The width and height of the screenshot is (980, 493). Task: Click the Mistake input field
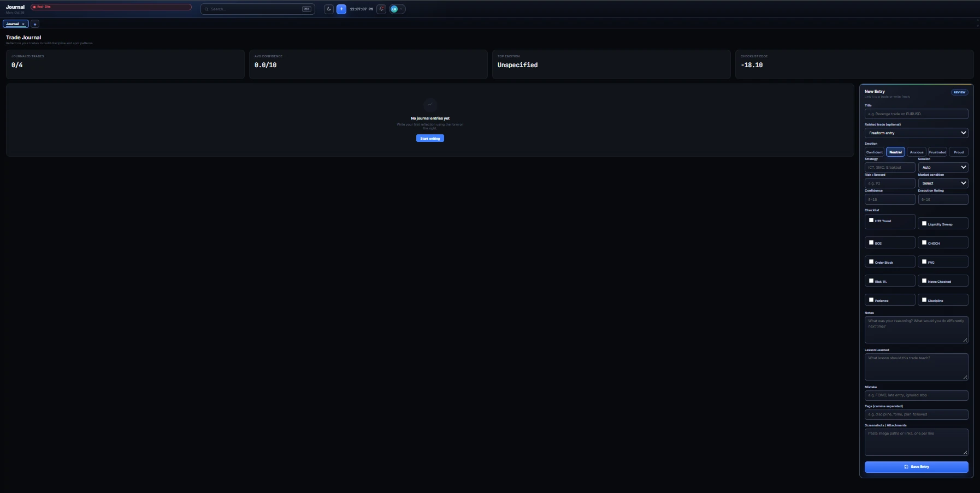(916, 395)
